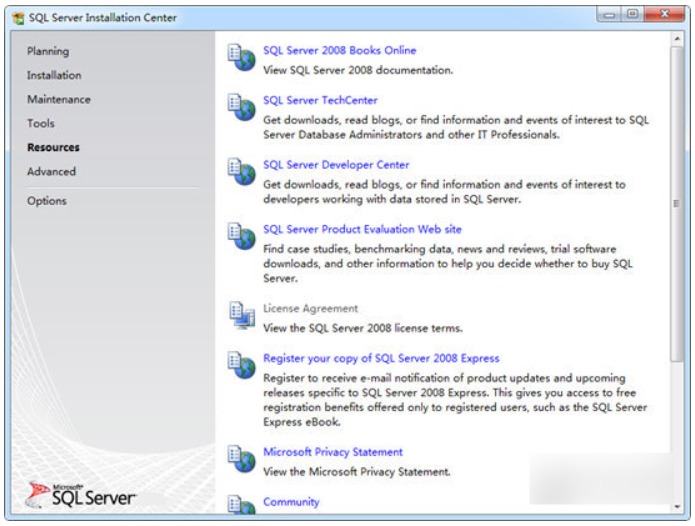Open the SQL Server TechCenter link

pyautogui.click(x=320, y=101)
